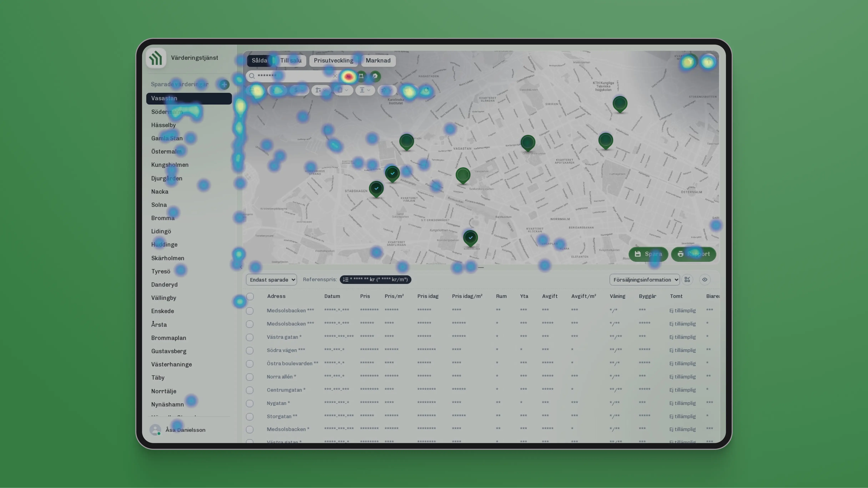Viewport: 868px width, 488px height.
Task: Add new saved valuation with plus icon
Action: pyautogui.click(x=224, y=85)
